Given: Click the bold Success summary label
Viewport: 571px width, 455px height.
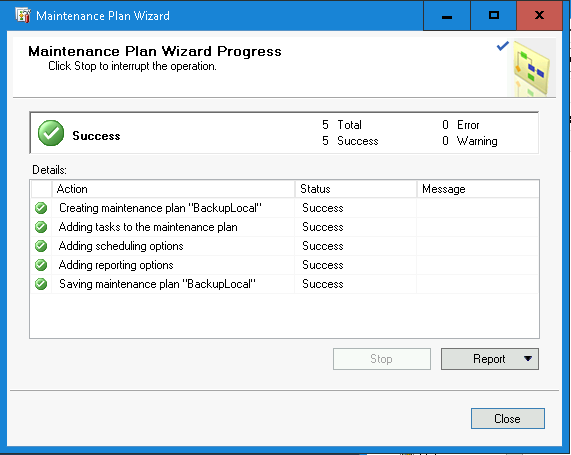Looking at the screenshot, I should [96, 136].
